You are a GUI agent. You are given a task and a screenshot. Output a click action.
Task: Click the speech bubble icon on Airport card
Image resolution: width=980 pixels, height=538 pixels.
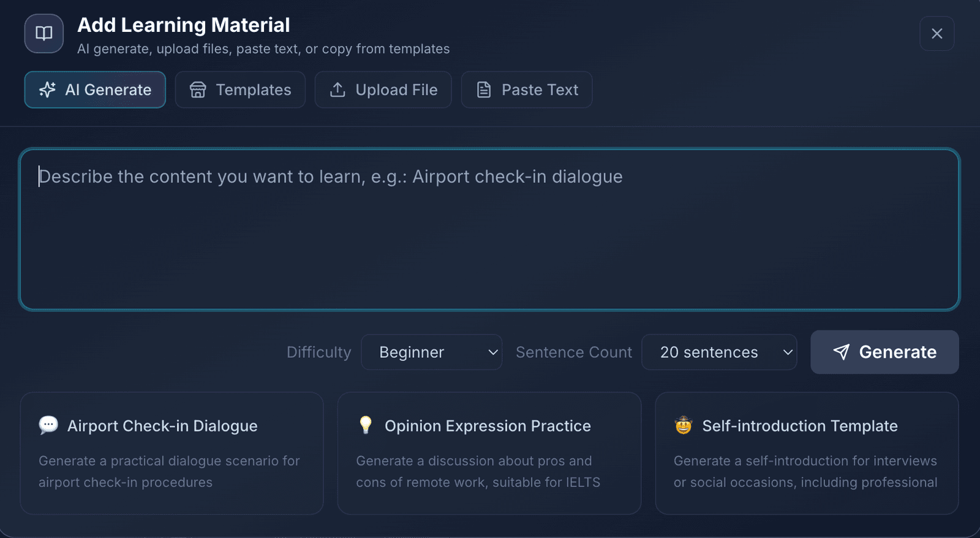48,425
